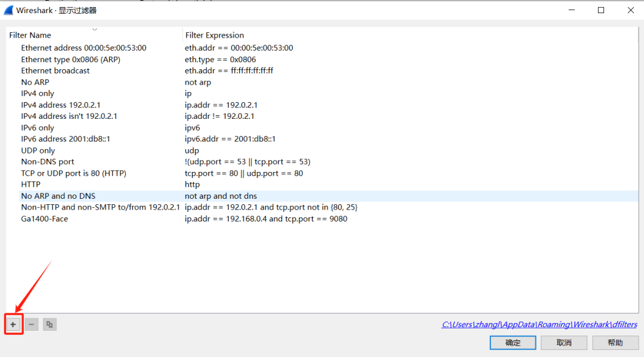Screen dimensions: 644x357
Task: Select the Ga1400-Face filter name
Action: (x=44, y=219)
